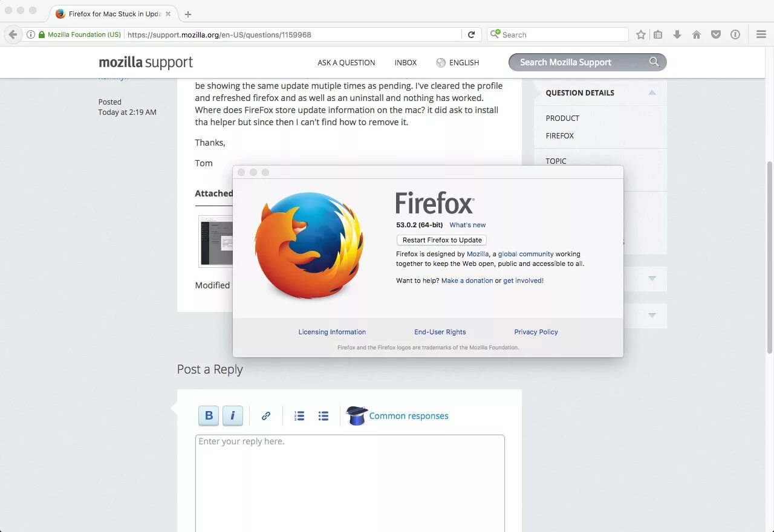Save page to Pocket icon
The height and width of the screenshot is (532, 774).
pyautogui.click(x=716, y=34)
